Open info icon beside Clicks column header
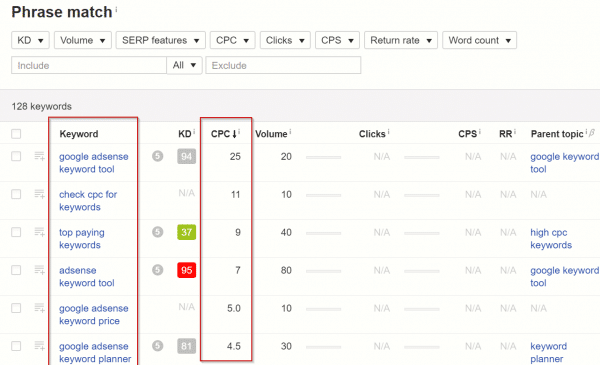The image size is (600, 365). pyautogui.click(x=388, y=132)
